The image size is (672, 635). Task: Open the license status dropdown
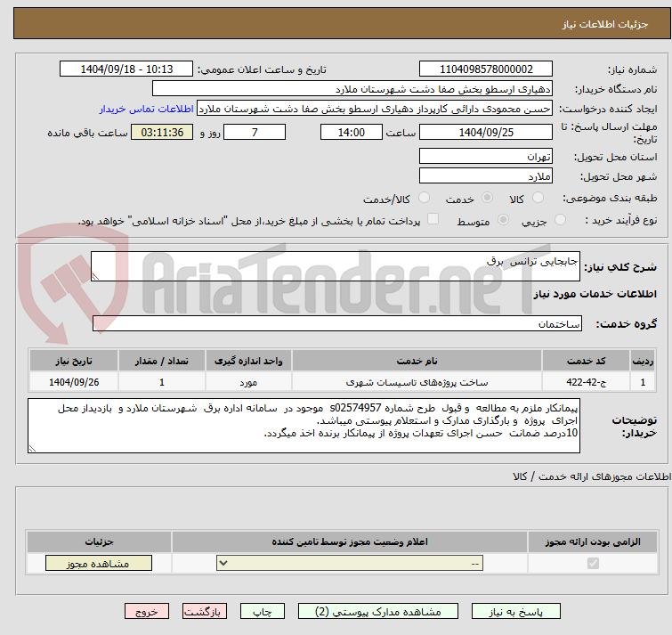coord(350,563)
